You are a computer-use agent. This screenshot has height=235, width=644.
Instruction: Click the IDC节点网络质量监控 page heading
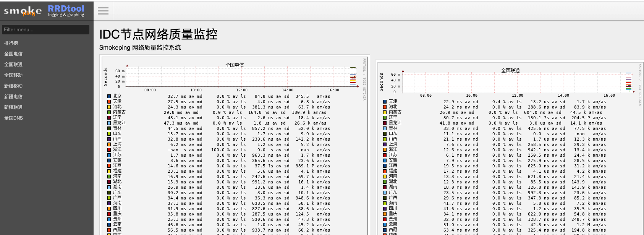click(x=159, y=34)
